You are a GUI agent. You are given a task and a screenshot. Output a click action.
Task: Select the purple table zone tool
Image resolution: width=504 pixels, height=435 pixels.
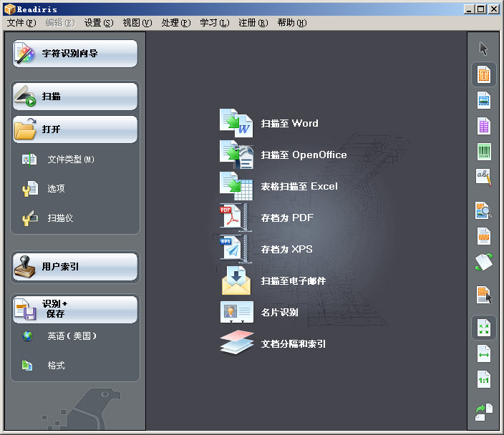click(483, 126)
